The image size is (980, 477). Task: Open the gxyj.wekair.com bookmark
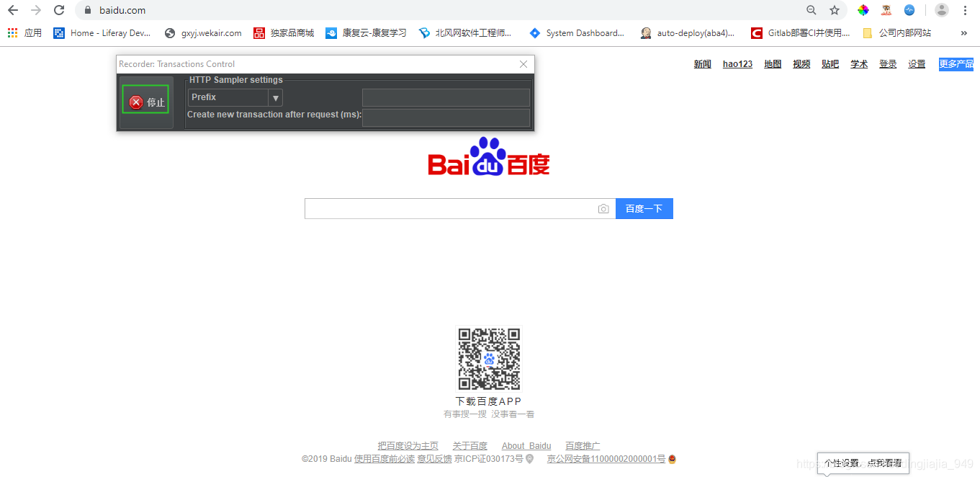(203, 33)
